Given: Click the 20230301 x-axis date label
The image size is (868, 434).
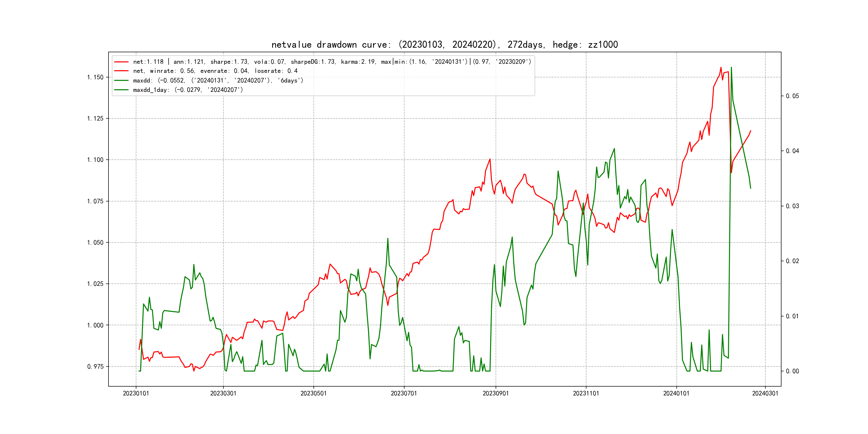Looking at the screenshot, I should pos(223,394).
